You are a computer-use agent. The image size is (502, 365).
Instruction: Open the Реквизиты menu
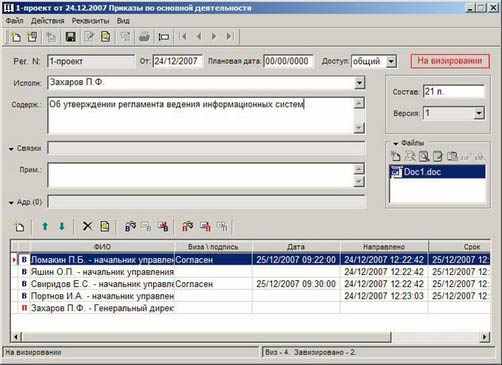(x=90, y=21)
